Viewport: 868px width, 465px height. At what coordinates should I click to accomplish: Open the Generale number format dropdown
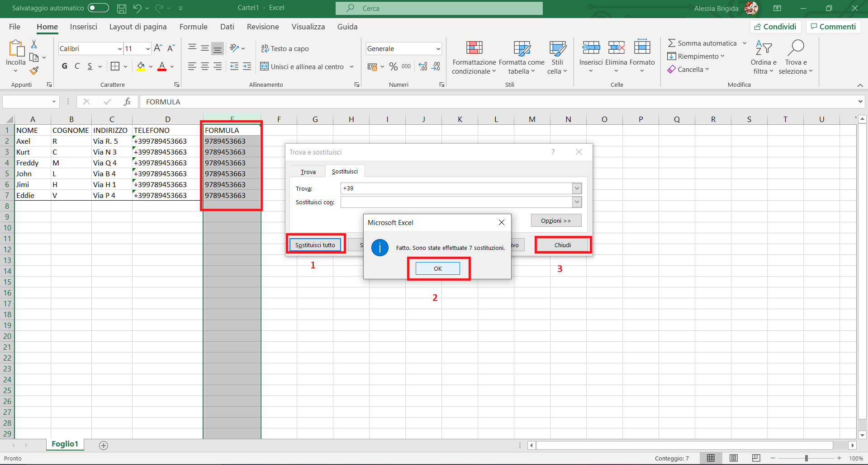coord(438,49)
